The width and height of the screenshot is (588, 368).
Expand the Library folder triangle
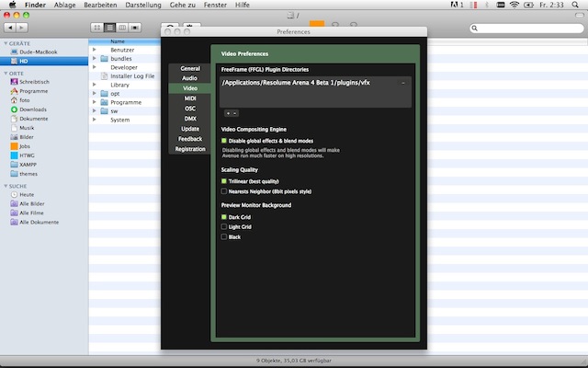(95, 85)
